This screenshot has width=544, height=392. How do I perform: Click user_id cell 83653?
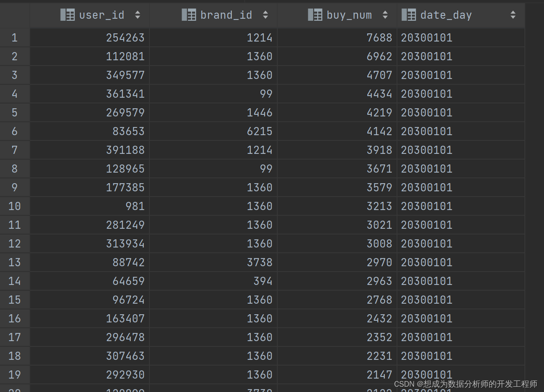coord(90,131)
